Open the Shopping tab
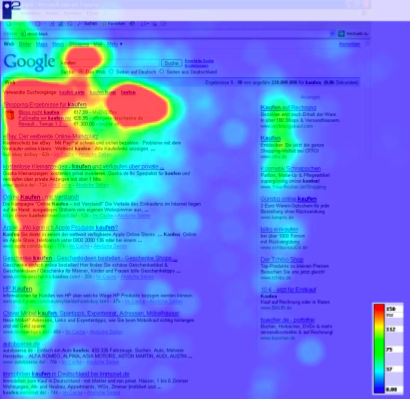410x399 pixels. click(79, 44)
